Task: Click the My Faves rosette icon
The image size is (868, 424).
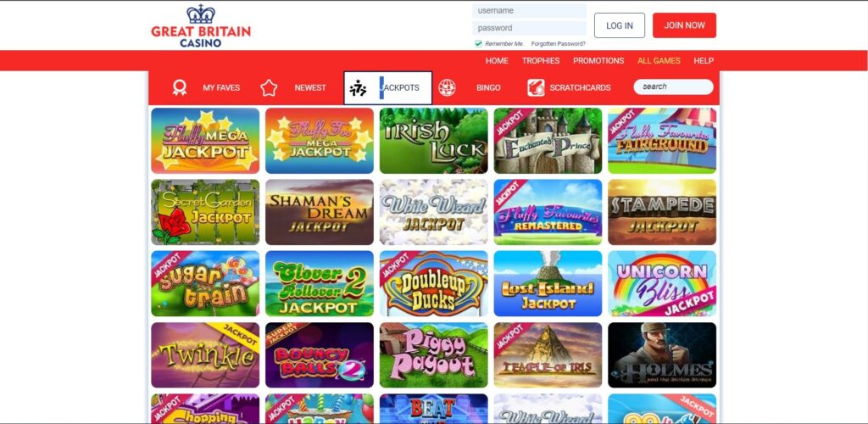Action: pos(180,87)
